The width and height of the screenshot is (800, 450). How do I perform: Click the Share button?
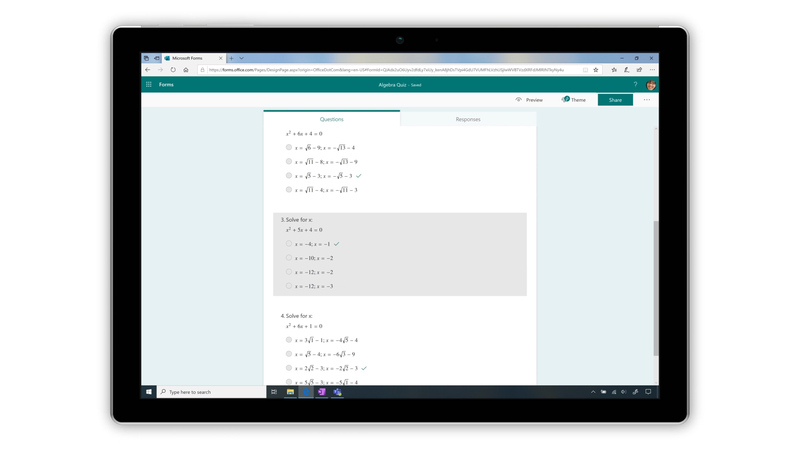(x=615, y=100)
